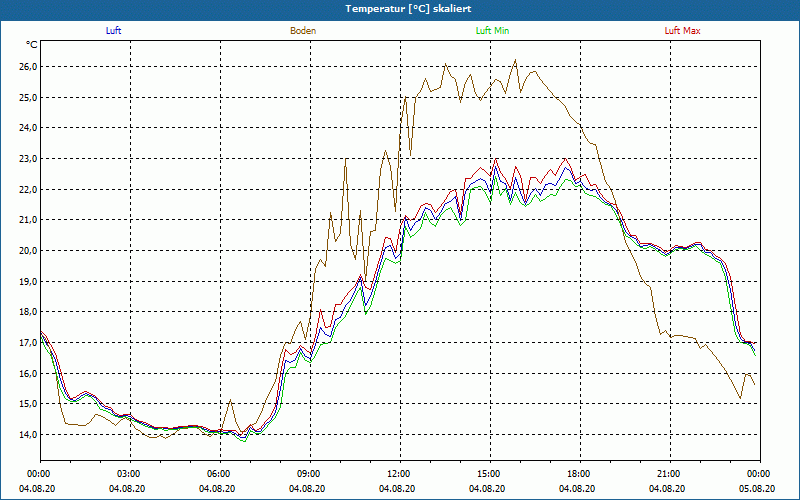The width and height of the screenshot is (800, 500).
Task: Click the 18:00 time axis label
Action: coord(580,473)
